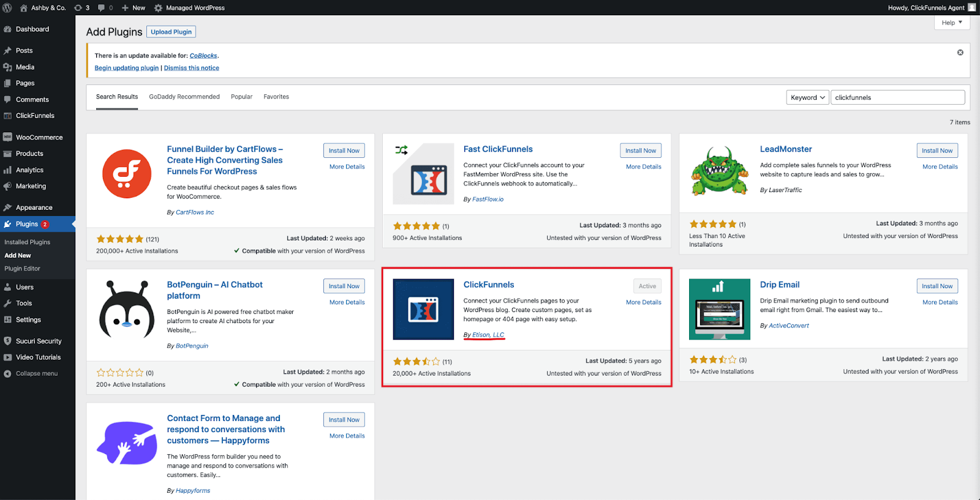Expand the Help dropdown tab

(x=952, y=23)
